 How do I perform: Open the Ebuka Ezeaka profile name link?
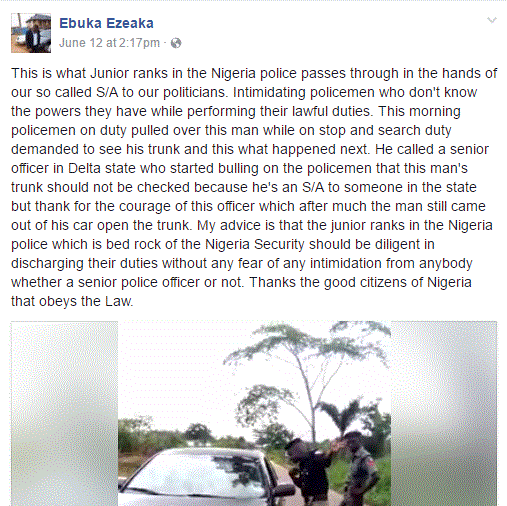coord(106,24)
